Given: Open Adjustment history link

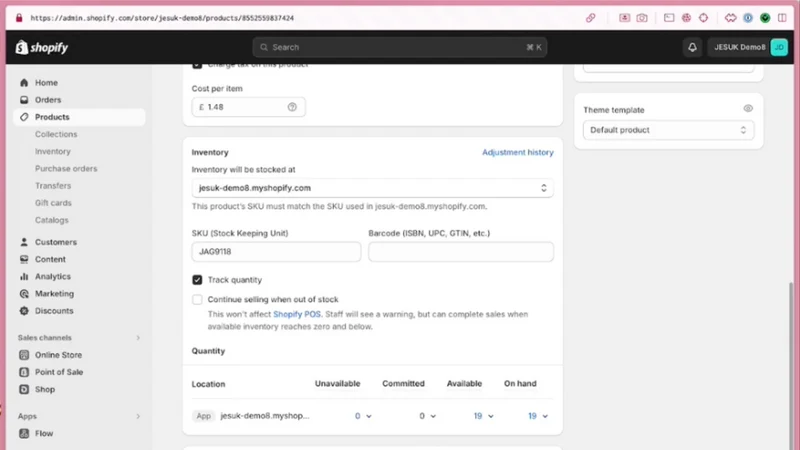Looking at the screenshot, I should click(x=518, y=152).
